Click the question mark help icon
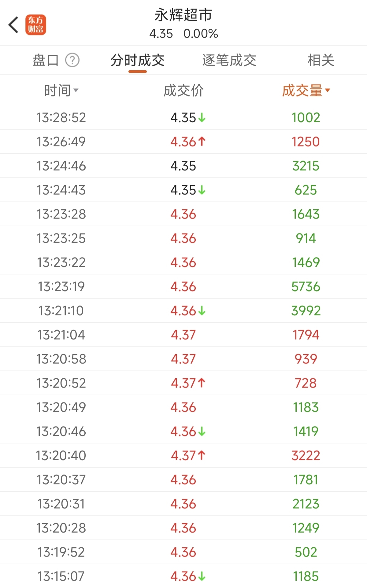The image size is (367, 588). coord(72,60)
